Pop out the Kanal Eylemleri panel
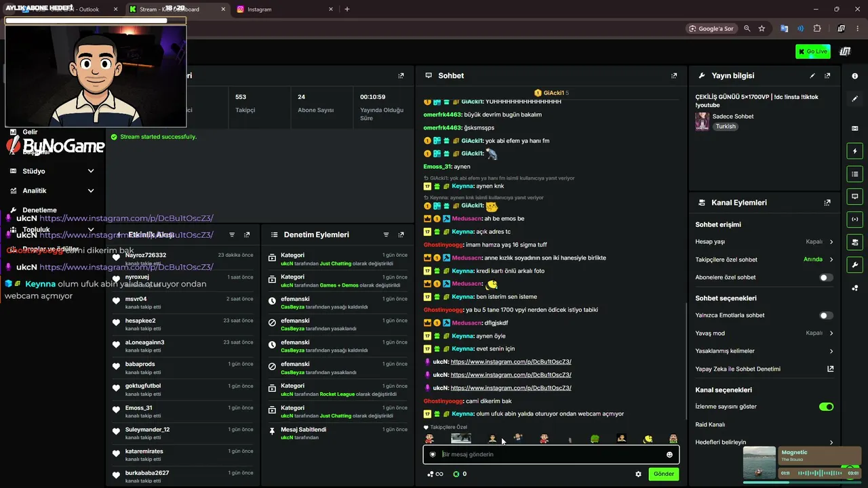 [827, 203]
